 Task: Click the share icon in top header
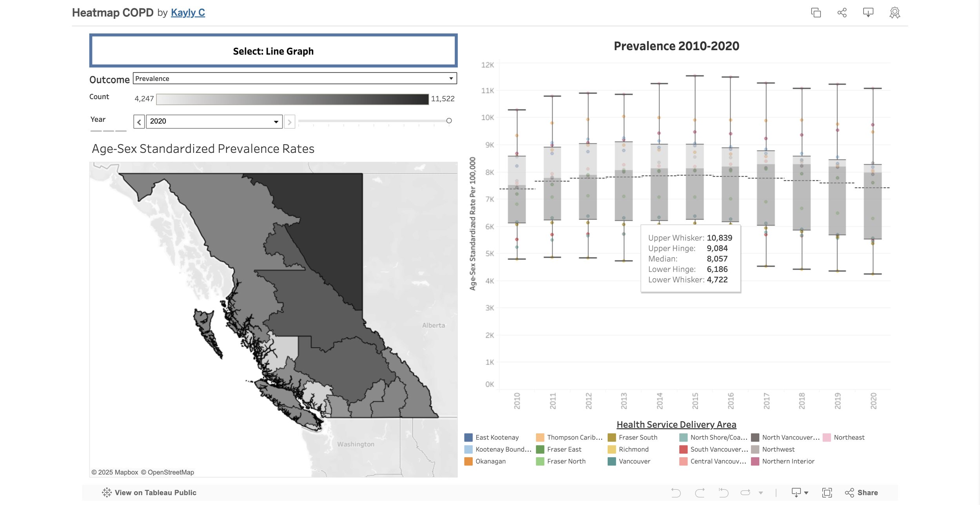[x=842, y=13]
